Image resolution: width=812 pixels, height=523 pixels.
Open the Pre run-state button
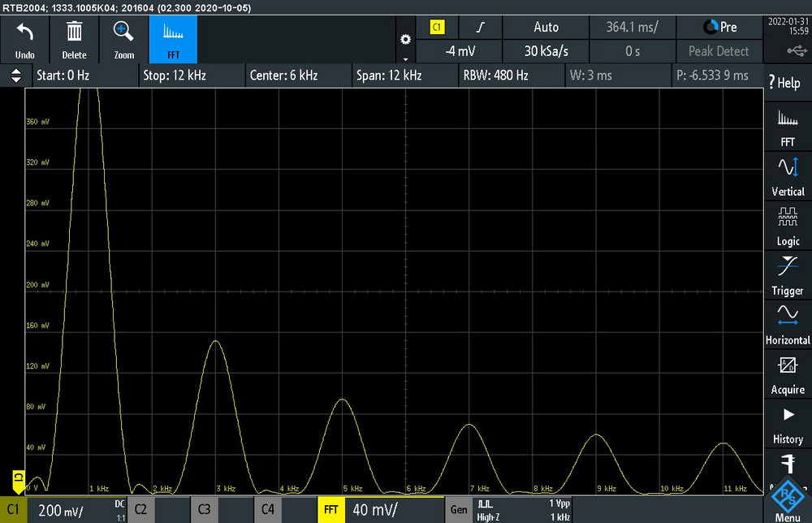[x=719, y=28]
